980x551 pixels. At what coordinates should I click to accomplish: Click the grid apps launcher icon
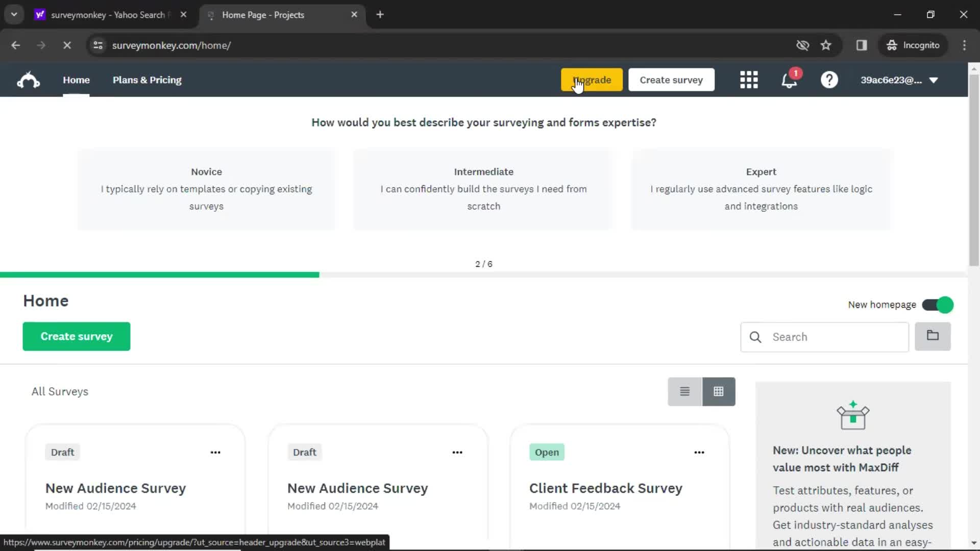coord(749,80)
